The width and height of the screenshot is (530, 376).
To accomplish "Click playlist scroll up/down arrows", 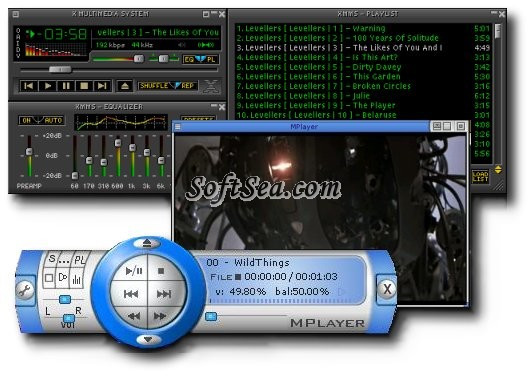I will [x=498, y=169].
